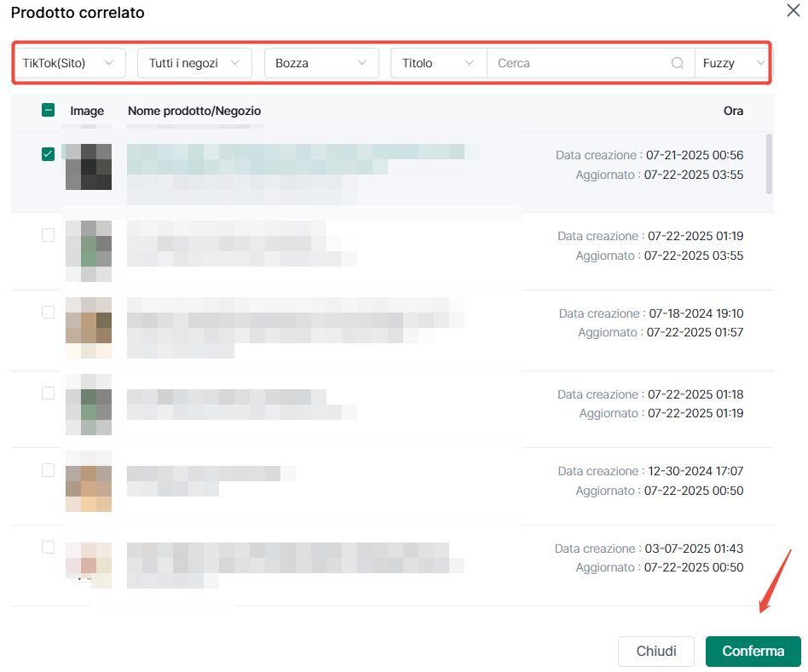Click the Chiudi button

coord(656,651)
